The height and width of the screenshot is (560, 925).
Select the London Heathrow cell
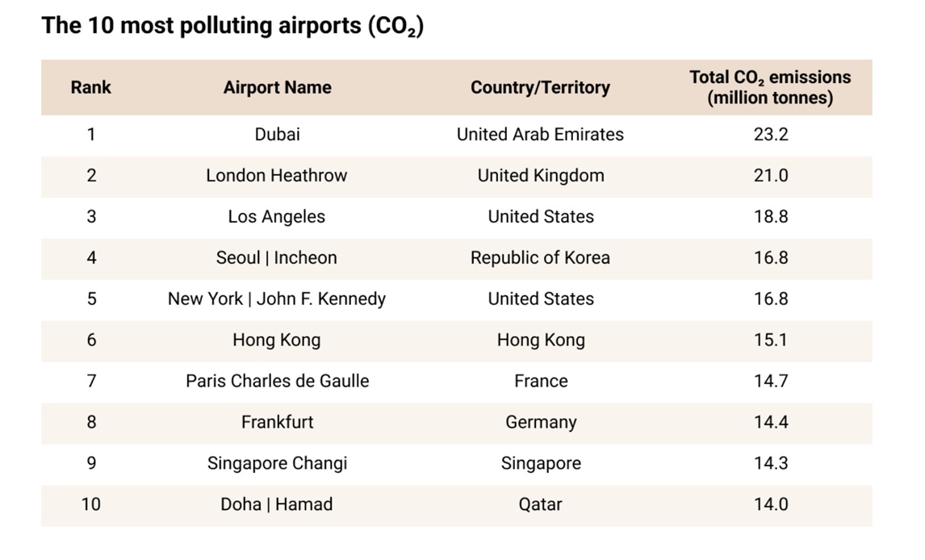277,176
